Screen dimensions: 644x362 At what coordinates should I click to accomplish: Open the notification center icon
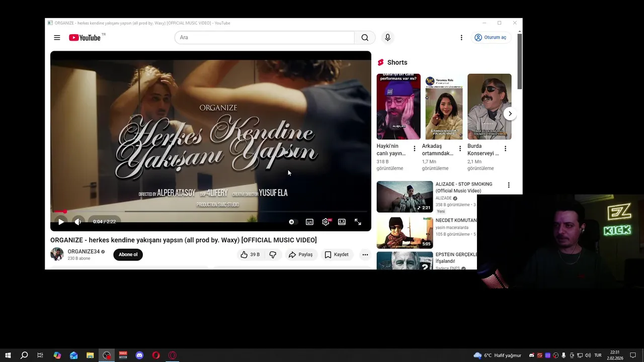[x=633, y=355]
